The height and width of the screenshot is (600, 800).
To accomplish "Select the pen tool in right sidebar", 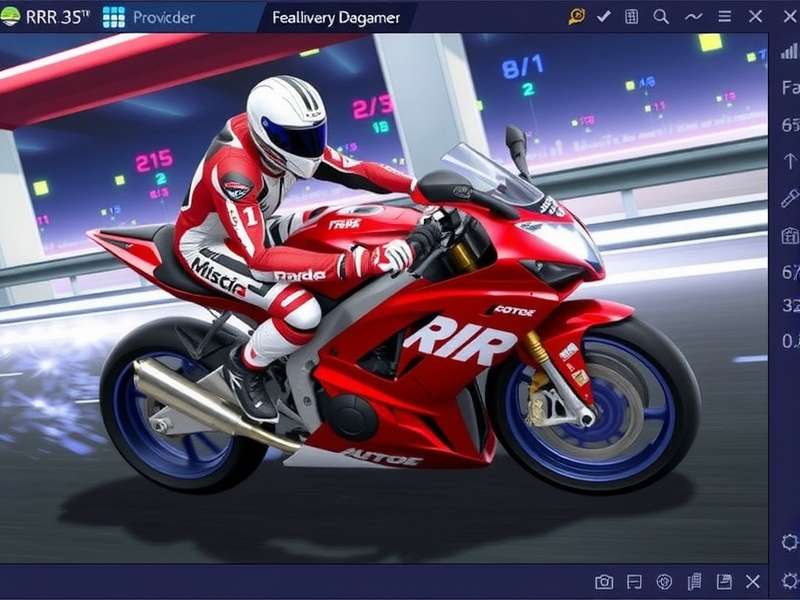I will (x=789, y=197).
